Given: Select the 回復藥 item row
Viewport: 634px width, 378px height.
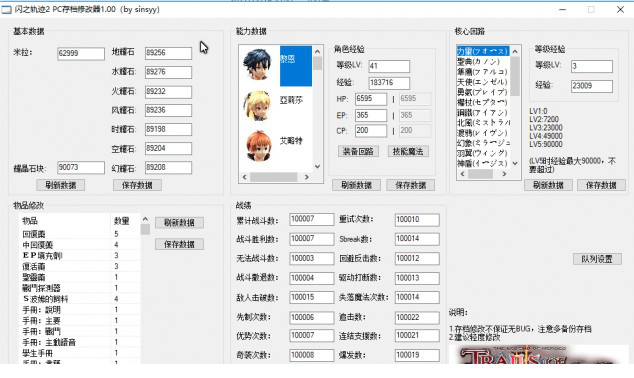Looking at the screenshot, I should tap(79, 234).
